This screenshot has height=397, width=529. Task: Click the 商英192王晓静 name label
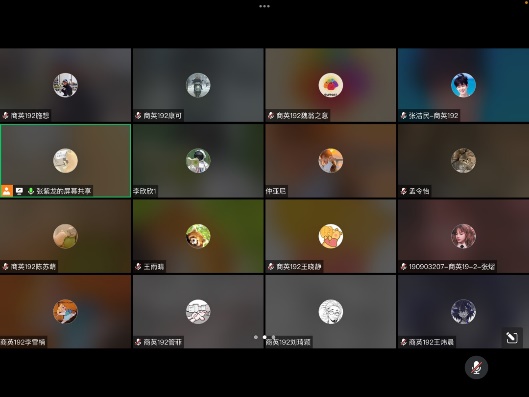tap(299, 267)
